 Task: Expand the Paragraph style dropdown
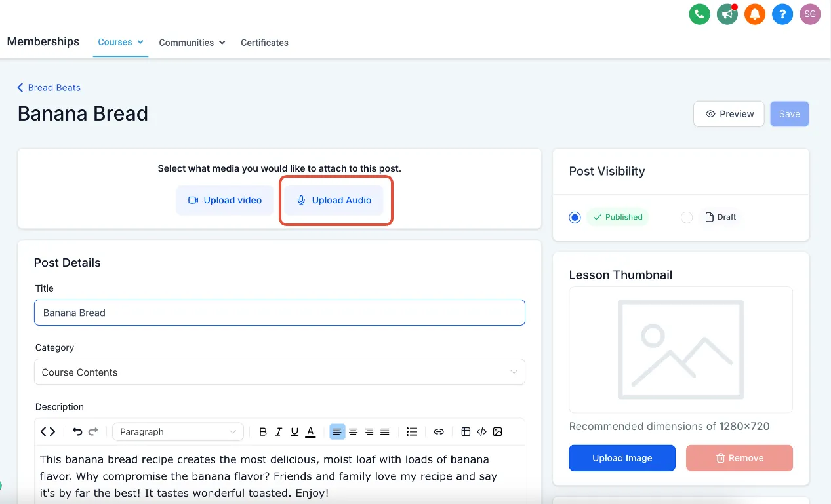[178, 432]
